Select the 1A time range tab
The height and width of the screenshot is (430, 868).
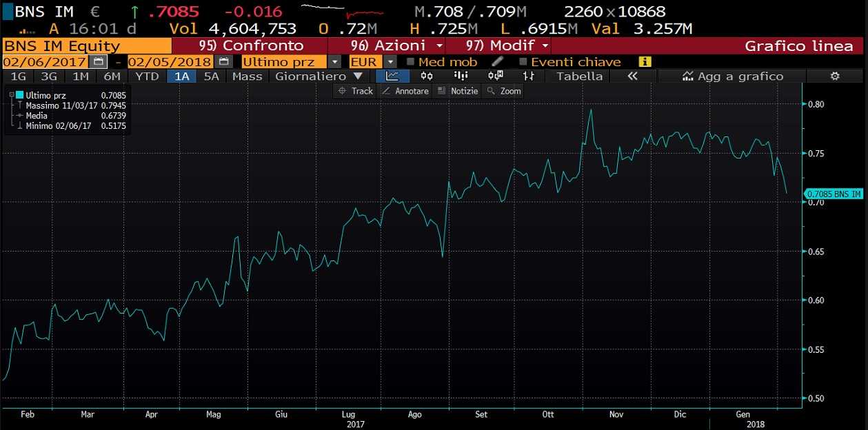coord(182,76)
